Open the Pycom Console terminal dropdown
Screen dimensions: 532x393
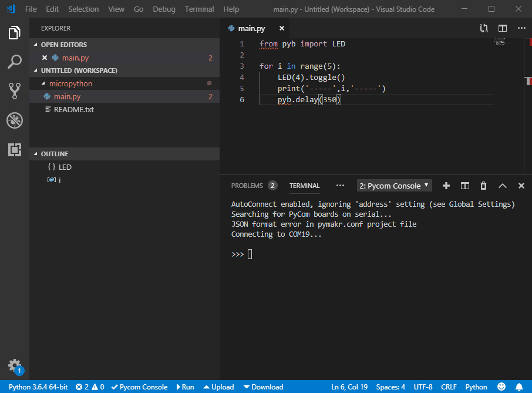[x=395, y=186]
